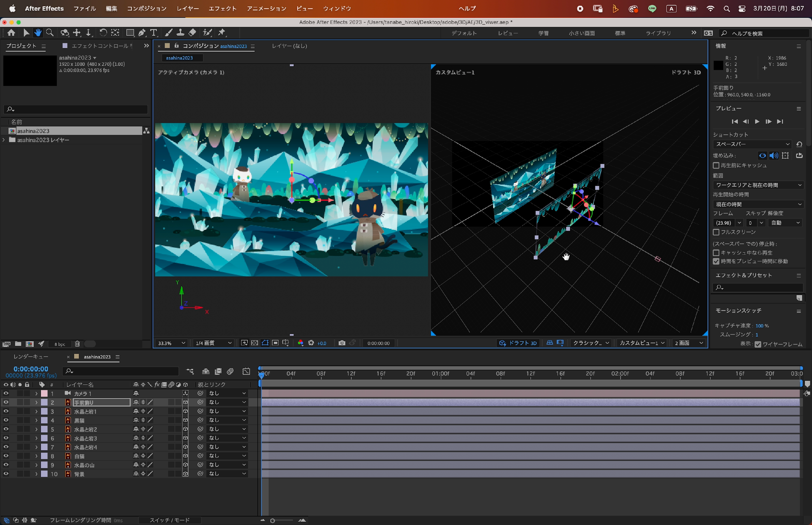Viewport: 812px width, 525px height.
Task: Select the Type tool
Action: coord(154,33)
